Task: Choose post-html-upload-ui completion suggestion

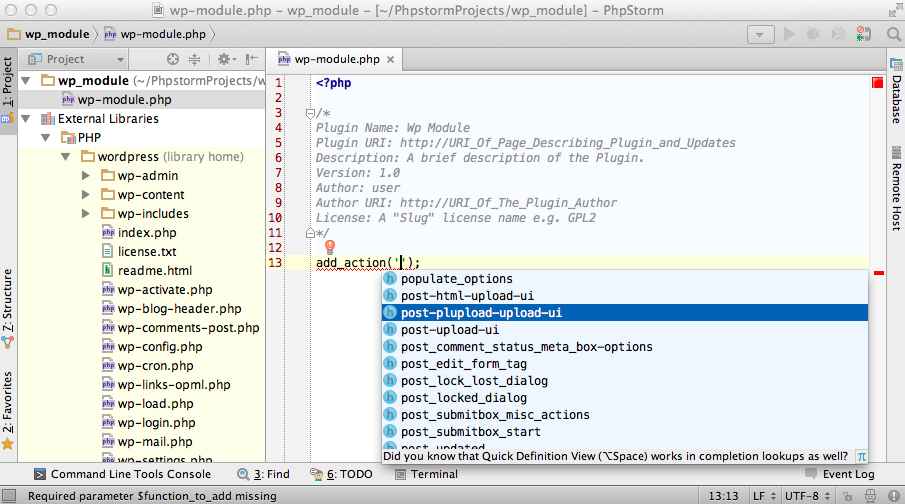Action: (x=625, y=296)
